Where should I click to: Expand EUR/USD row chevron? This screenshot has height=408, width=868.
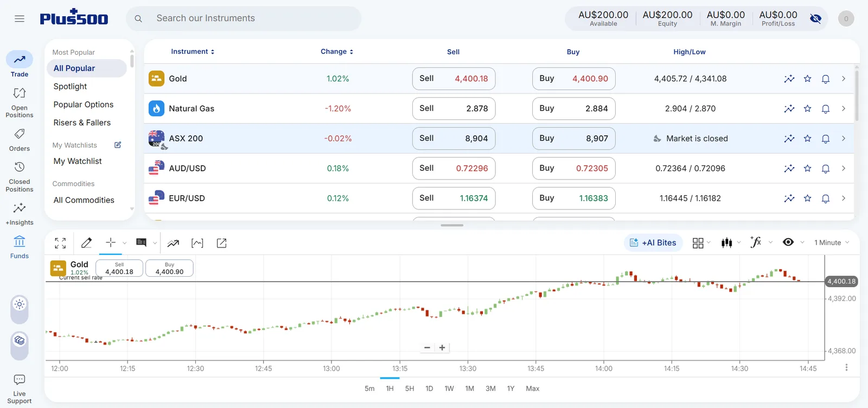pos(844,198)
